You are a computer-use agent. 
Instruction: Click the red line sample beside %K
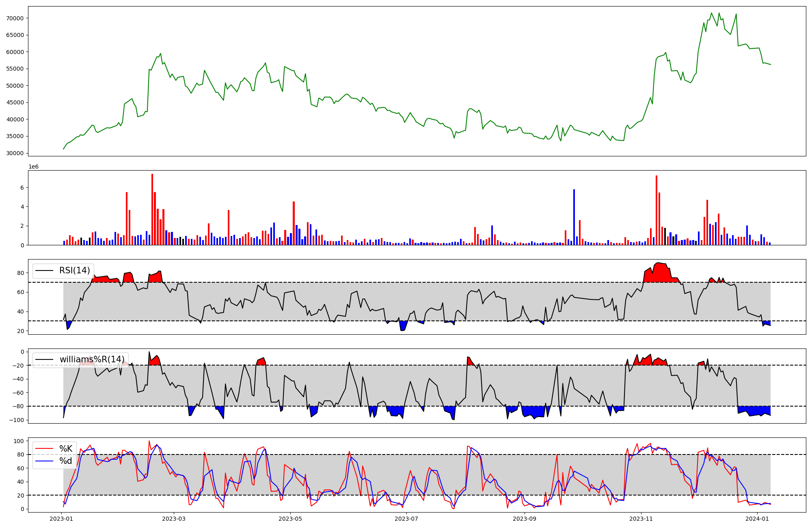click(44, 448)
